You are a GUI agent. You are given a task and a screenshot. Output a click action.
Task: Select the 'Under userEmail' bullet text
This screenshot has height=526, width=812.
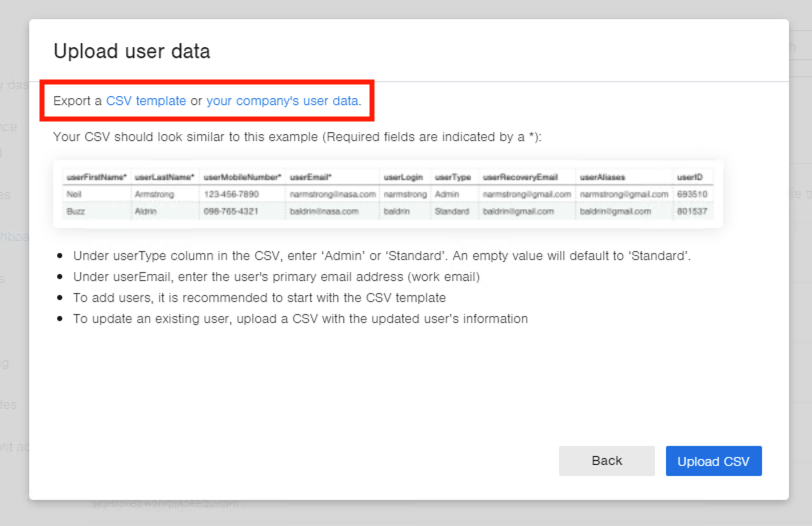point(276,277)
